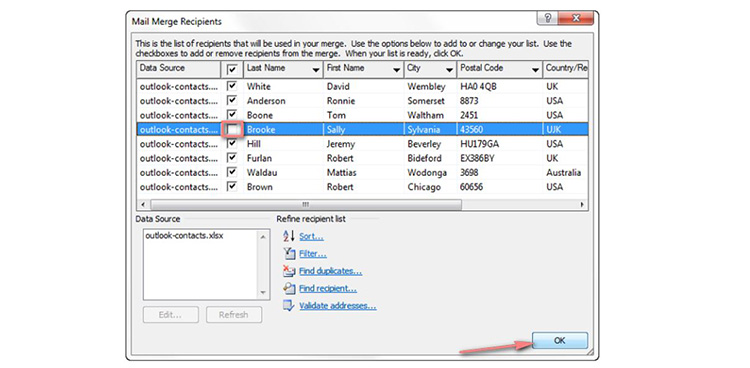Click the Sort icon with A-Z arrow
The height and width of the screenshot is (368, 750).
pyautogui.click(x=289, y=236)
